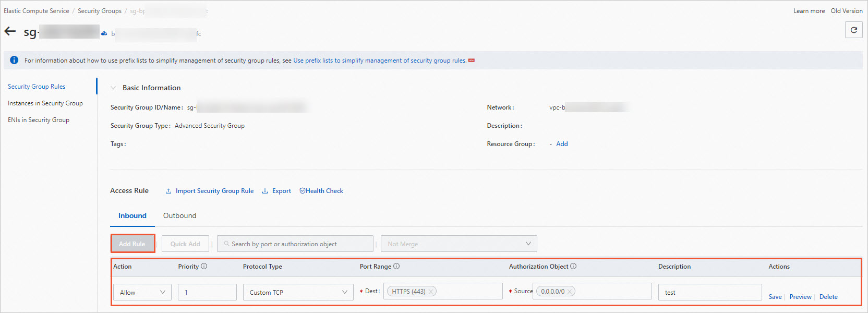The width and height of the screenshot is (868, 313).
Task: Click the blue info icon in banner
Action: [x=14, y=61]
